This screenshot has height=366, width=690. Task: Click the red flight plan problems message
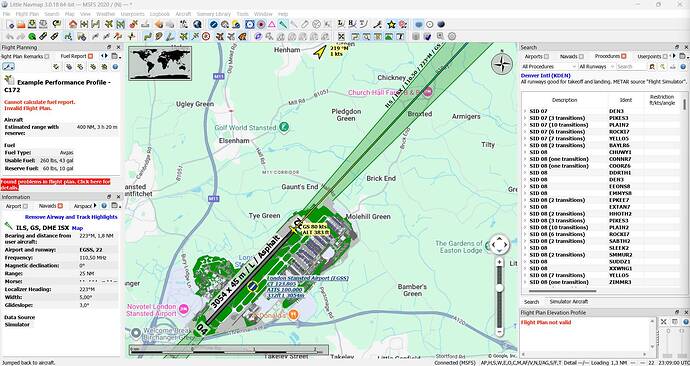(55, 184)
